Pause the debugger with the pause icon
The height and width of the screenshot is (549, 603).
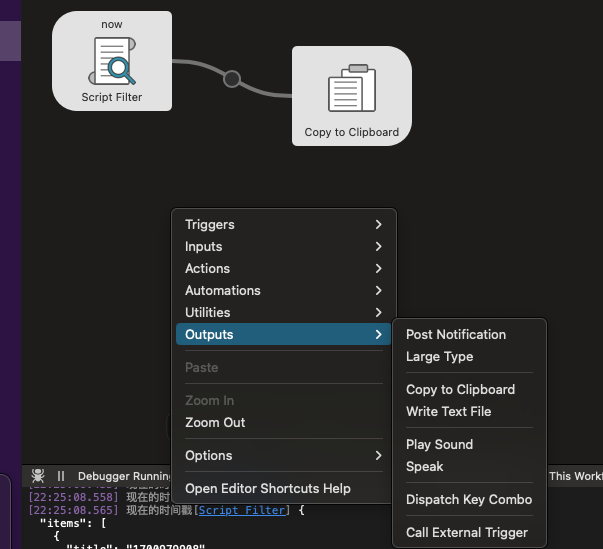point(61,476)
